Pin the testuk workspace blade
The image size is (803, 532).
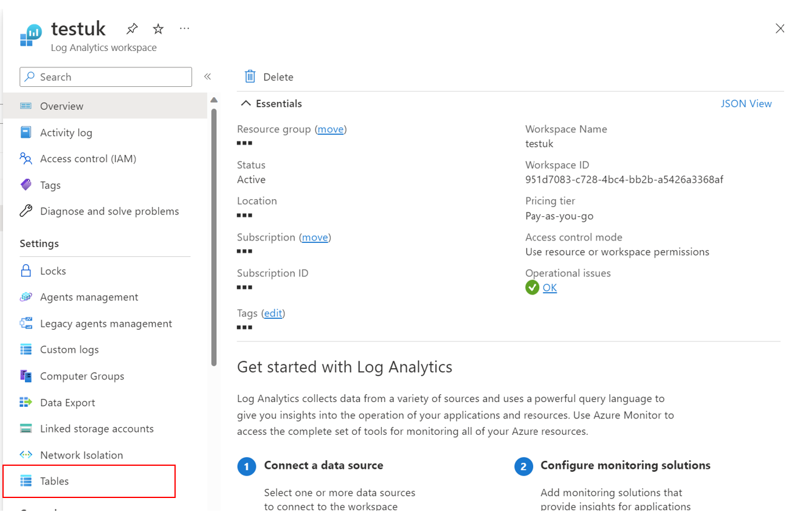(132, 29)
